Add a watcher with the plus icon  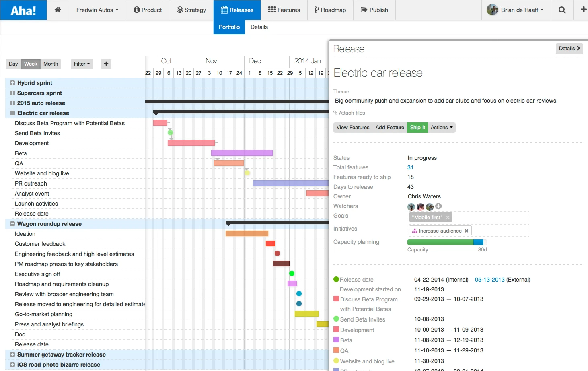[438, 206]
